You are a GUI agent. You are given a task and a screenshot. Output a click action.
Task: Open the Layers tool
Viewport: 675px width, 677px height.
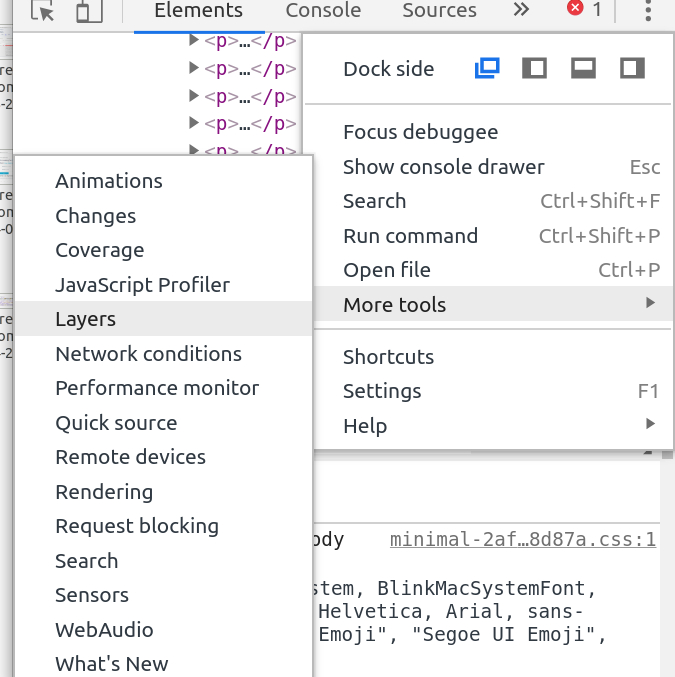point(86,319)
